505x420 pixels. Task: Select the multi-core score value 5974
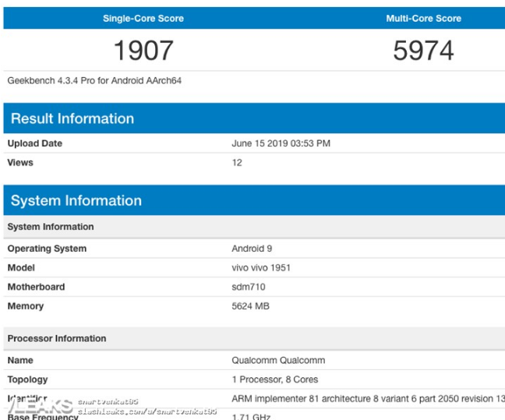pyautogui.click(x=423, y=50)
